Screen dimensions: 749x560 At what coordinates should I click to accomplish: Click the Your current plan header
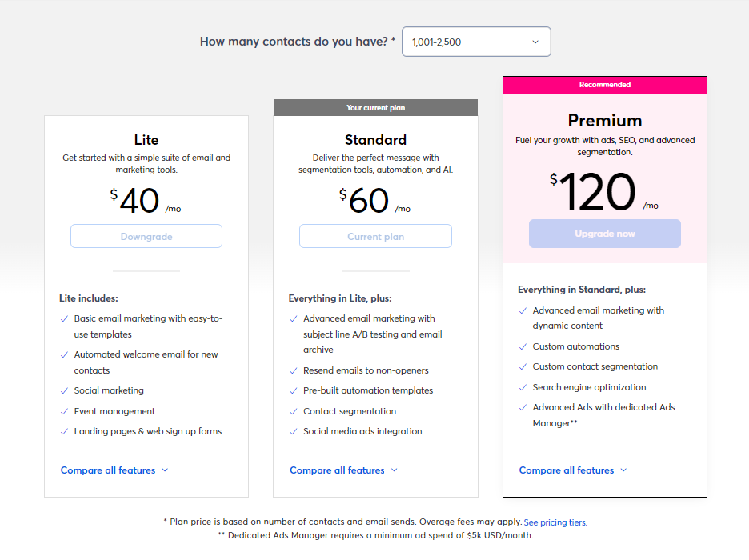(375, 108)
